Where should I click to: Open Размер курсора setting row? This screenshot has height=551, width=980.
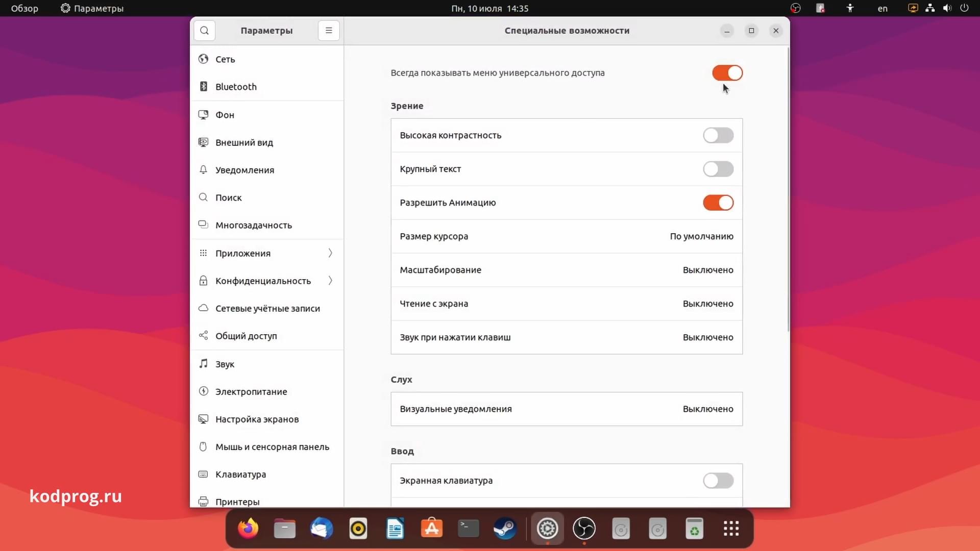click(x=567, y=236)
